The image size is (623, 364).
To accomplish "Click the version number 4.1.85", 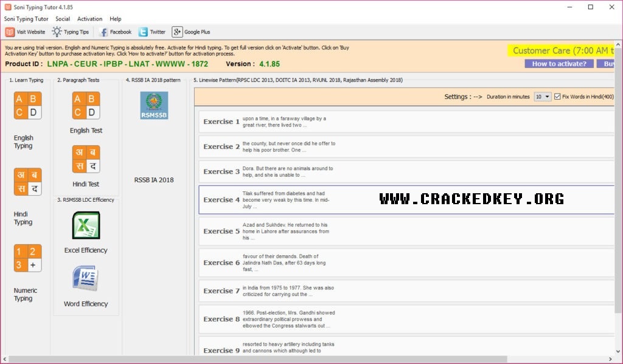I will pyautogui.click(x=270, y=64).
